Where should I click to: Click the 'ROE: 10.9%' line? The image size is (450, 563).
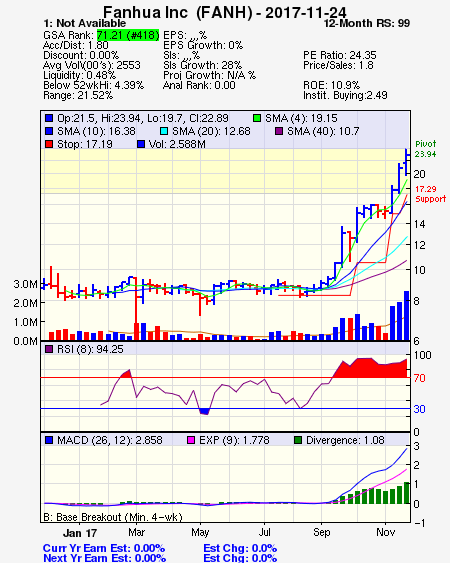331,85
